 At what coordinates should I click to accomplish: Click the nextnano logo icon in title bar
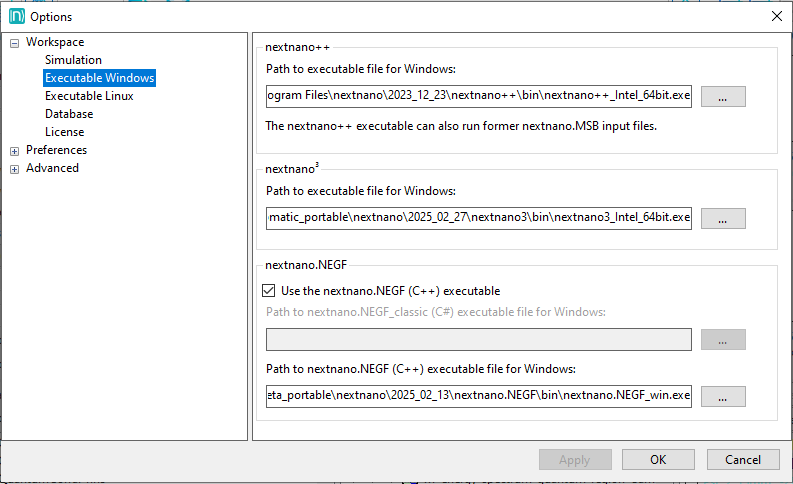(16, 16)
